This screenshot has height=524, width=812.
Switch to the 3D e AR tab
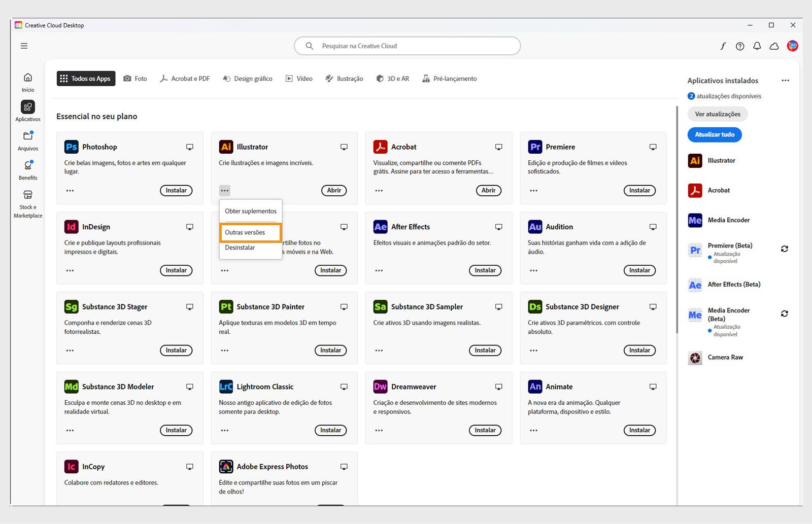[393, 78]
